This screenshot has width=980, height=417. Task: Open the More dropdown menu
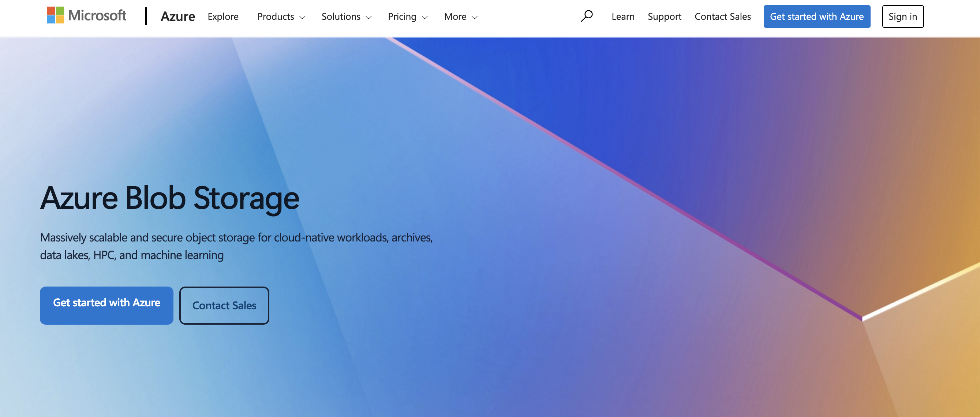pyautogui.click(x=455, y=16)
